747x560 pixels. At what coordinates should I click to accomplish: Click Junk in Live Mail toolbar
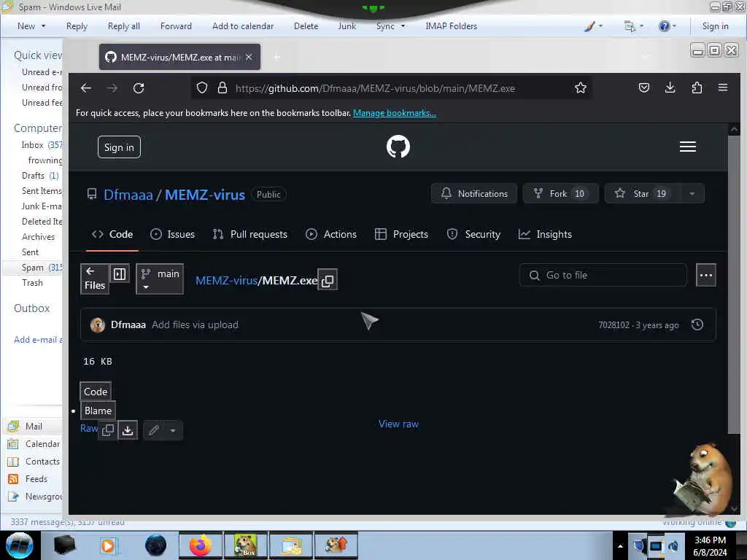[347, 26]
